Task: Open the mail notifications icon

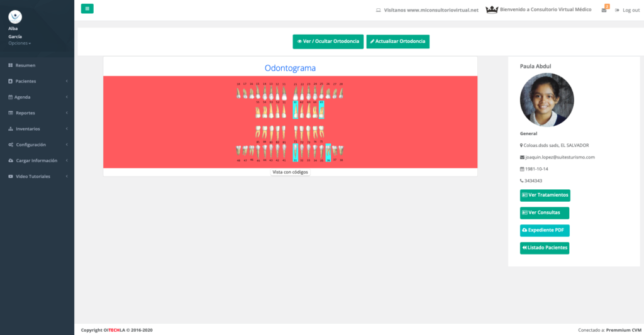Action: [604, 10]
